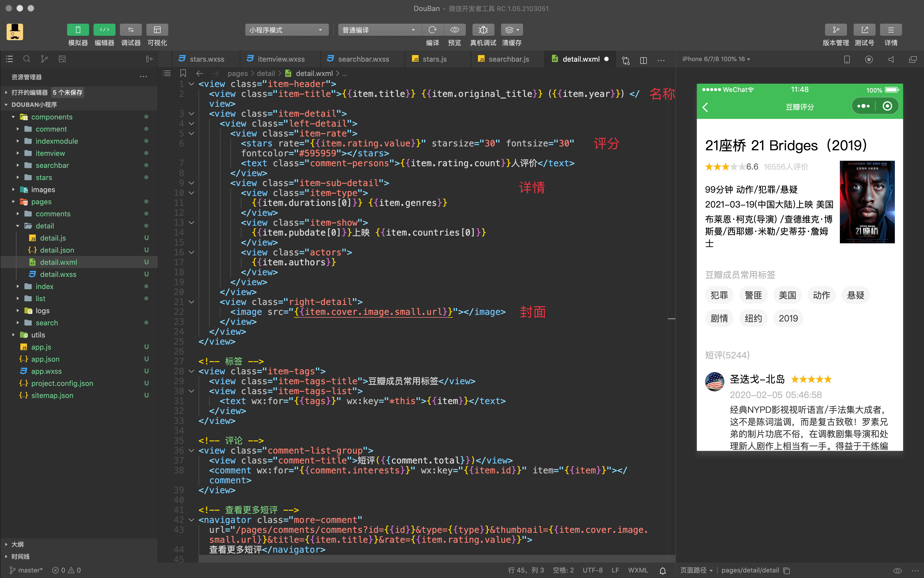Go back with the breadcrumb left arrow
924x578 pixels.
click(199, 73)
